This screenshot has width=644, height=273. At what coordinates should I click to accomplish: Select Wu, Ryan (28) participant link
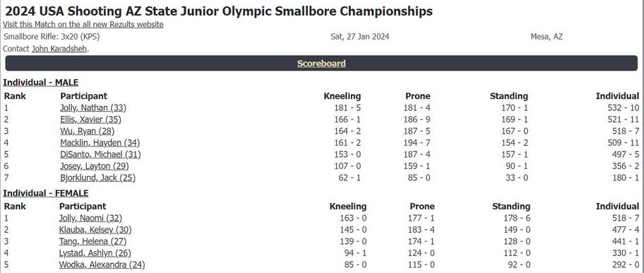pos(87,131)
